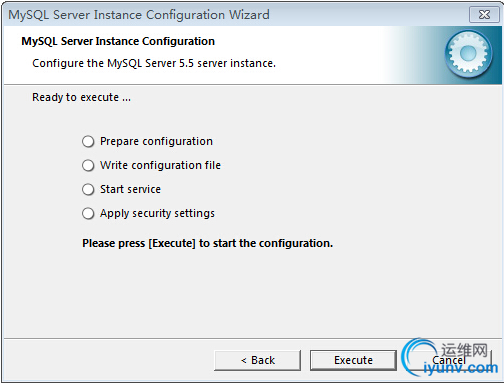
Task: Click the Write configuration file label text
Action: coord(160,165)
